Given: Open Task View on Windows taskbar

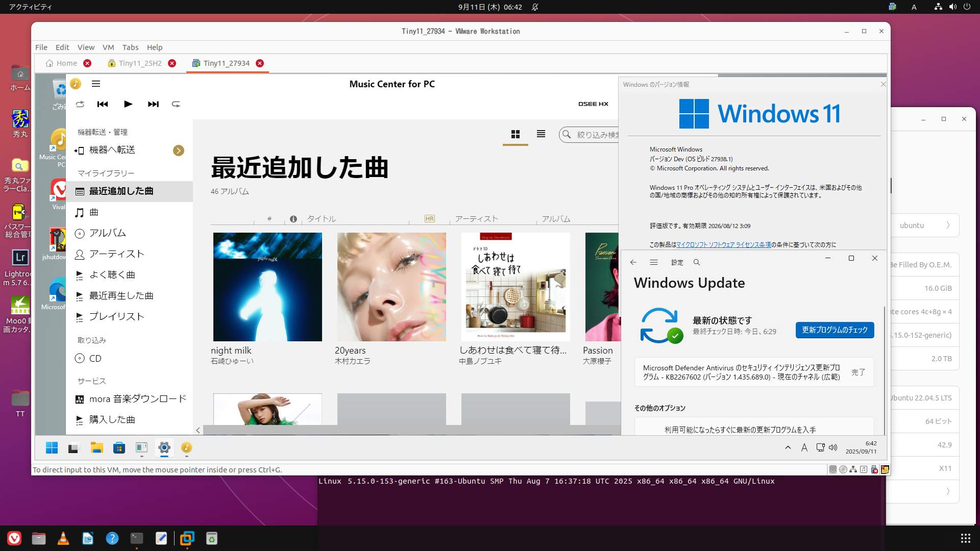Looking at the screenshot, I should 73,448.
